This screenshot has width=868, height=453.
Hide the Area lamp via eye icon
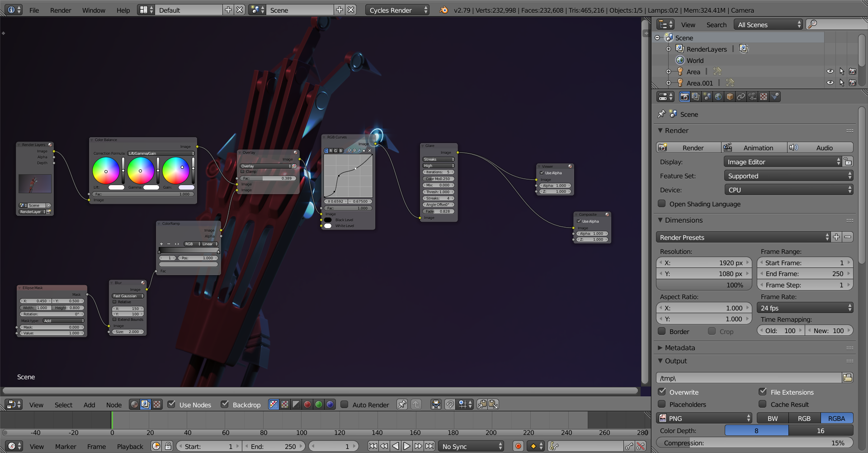point(830,72)
